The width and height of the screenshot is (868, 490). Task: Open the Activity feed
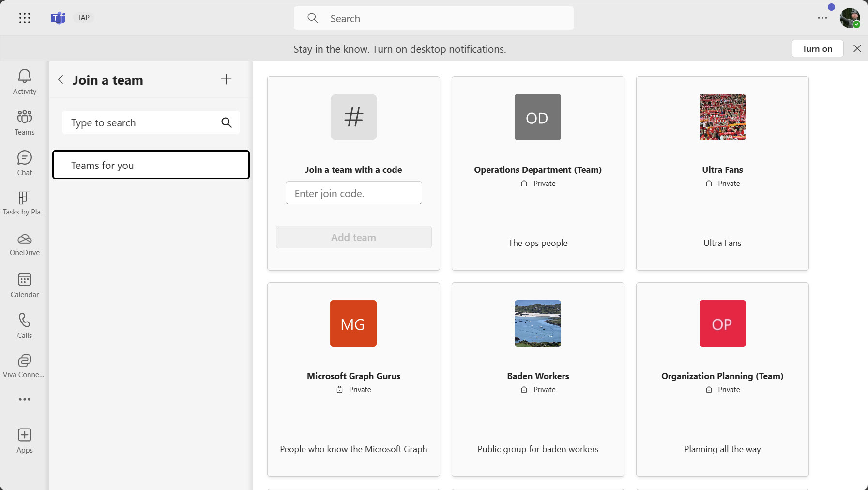[24, 81]
